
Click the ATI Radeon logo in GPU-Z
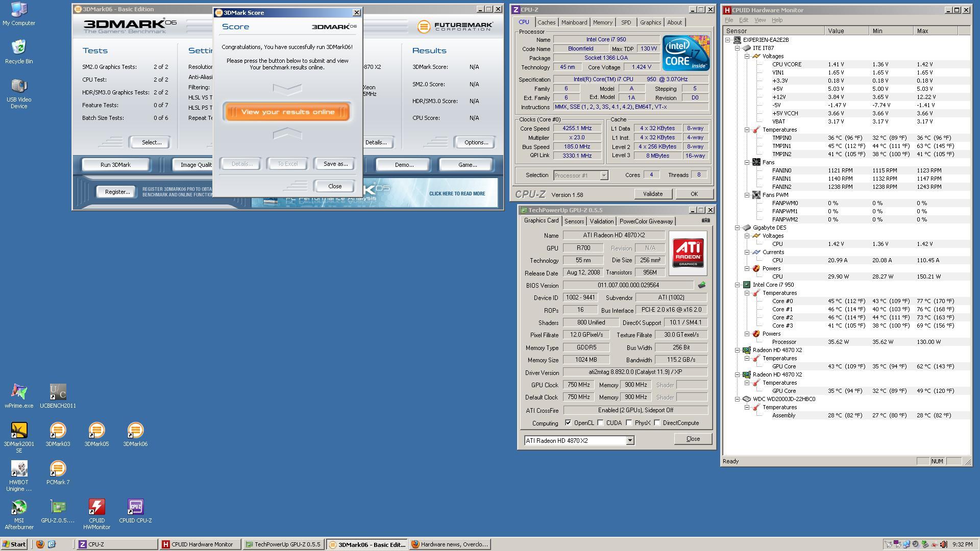688,253
